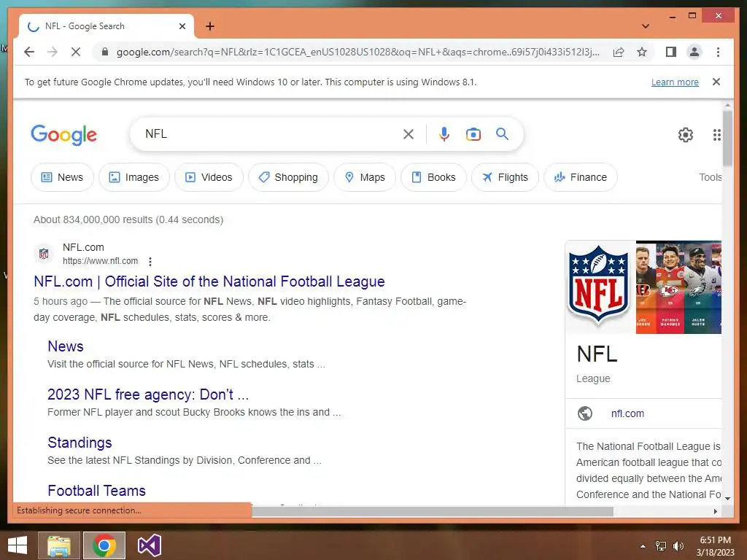This screenshot has height=560, width=747.
Task: Click the globe icon beside nfl.com
Action: coord(584,413)
